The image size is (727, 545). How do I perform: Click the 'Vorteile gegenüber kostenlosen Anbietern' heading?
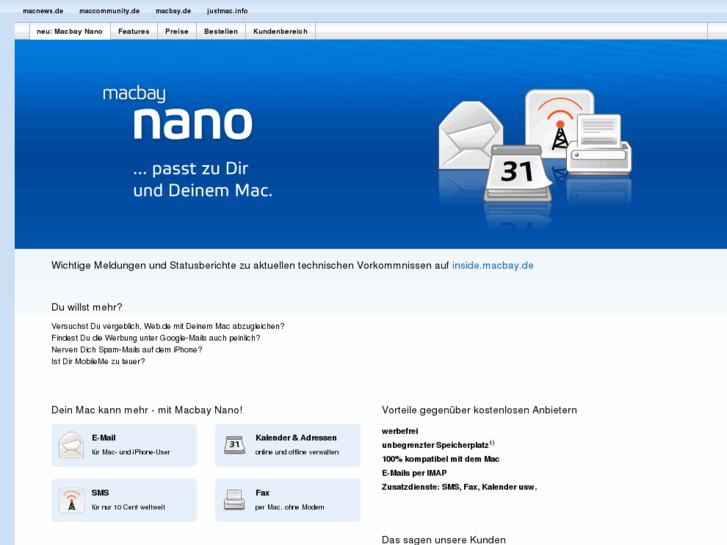479,410
